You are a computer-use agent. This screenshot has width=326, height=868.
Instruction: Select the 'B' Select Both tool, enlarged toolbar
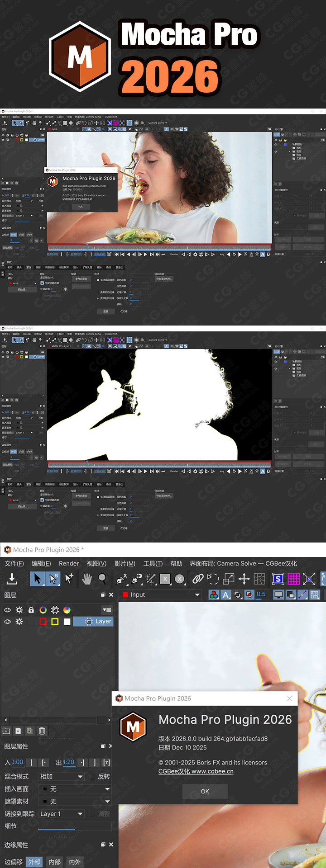point(53,578)
